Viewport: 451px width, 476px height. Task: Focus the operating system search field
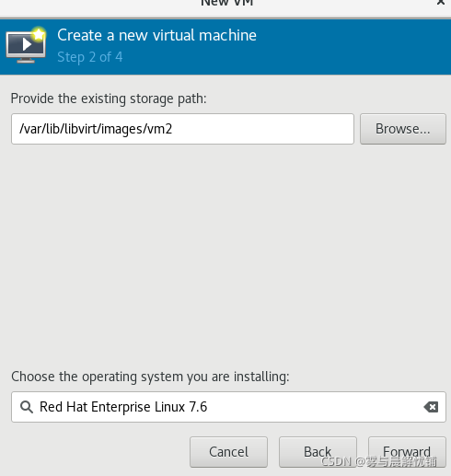coord(228,407)
